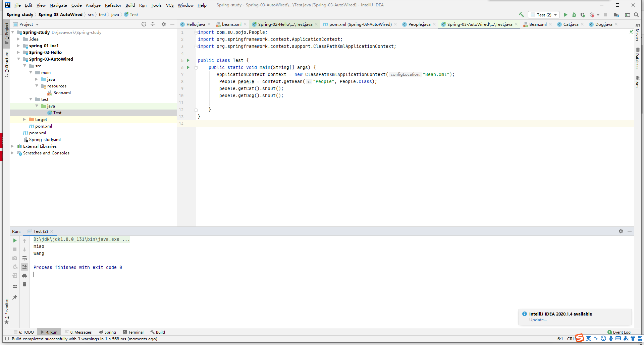Expand the .idea folder
644x345 pixels.
(x=18, y=39)
